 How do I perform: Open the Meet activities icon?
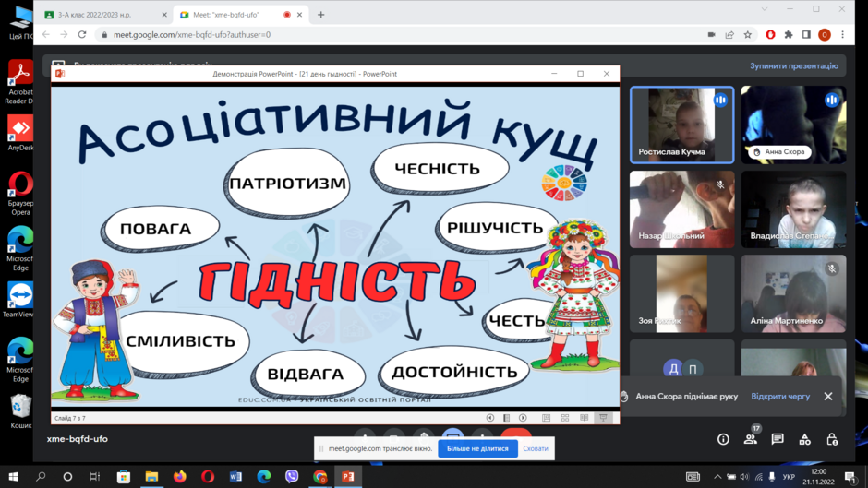coord(804,439)
